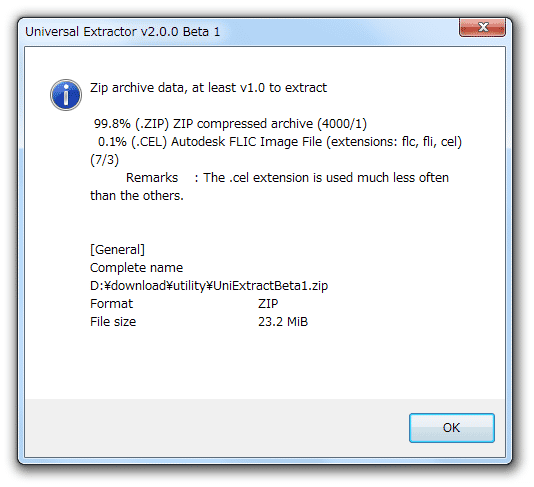Click the Format label
Viewport: 534px width, 487px height.
click(111, 304)
